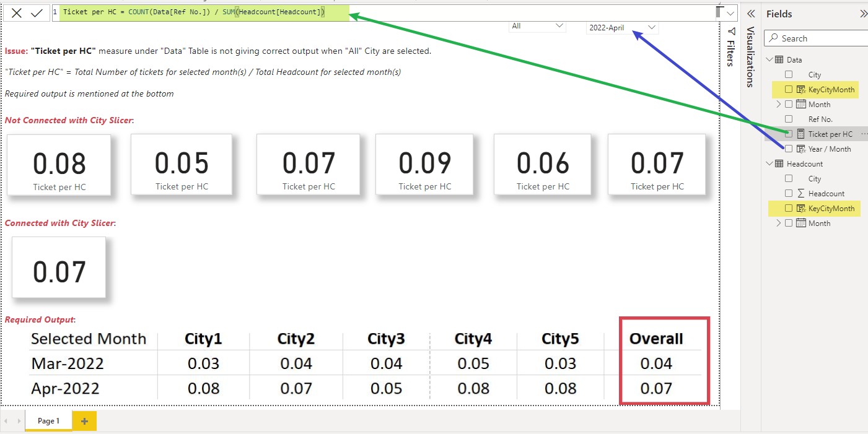Open the Filters pane funnel icon
The width and height of the screenshot is (868, 434).
[731, 31]
